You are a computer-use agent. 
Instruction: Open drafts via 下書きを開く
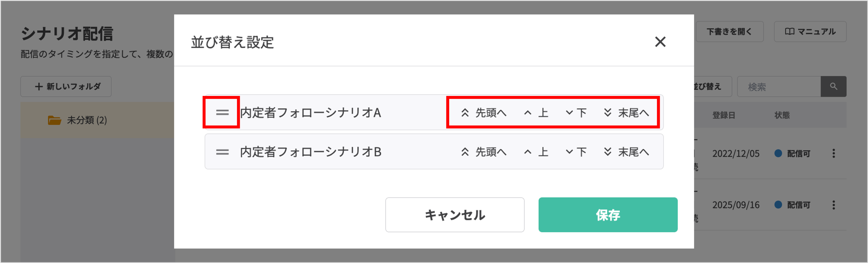[729, 31]
